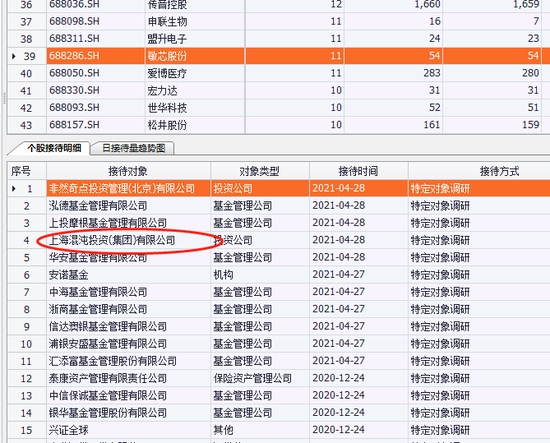
Task: Select row 安诺基金
Action: pos(69,275)
